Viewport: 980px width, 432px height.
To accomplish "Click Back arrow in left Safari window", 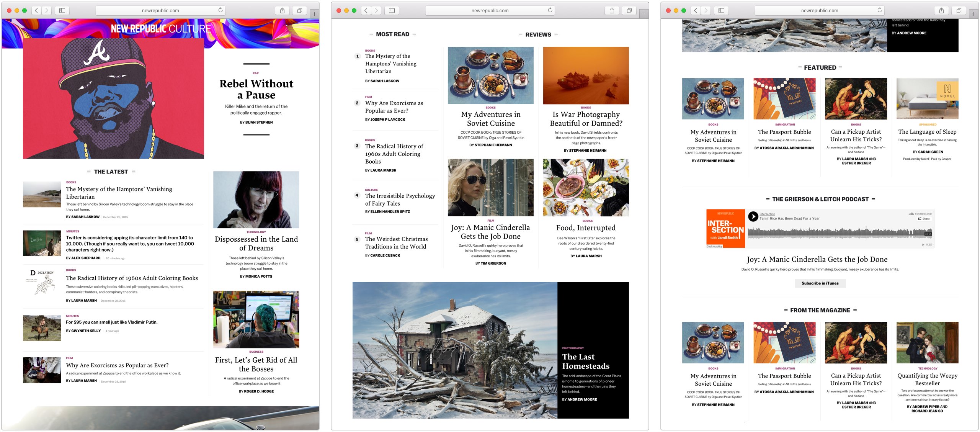I will [36, 10].
